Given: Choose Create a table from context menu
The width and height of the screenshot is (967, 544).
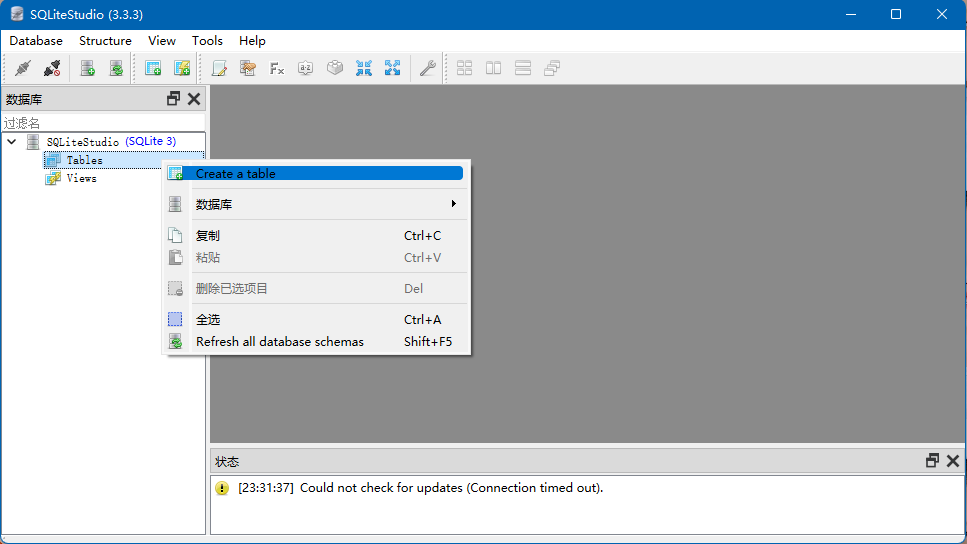Looking at the screenshot, I should 315,173.
